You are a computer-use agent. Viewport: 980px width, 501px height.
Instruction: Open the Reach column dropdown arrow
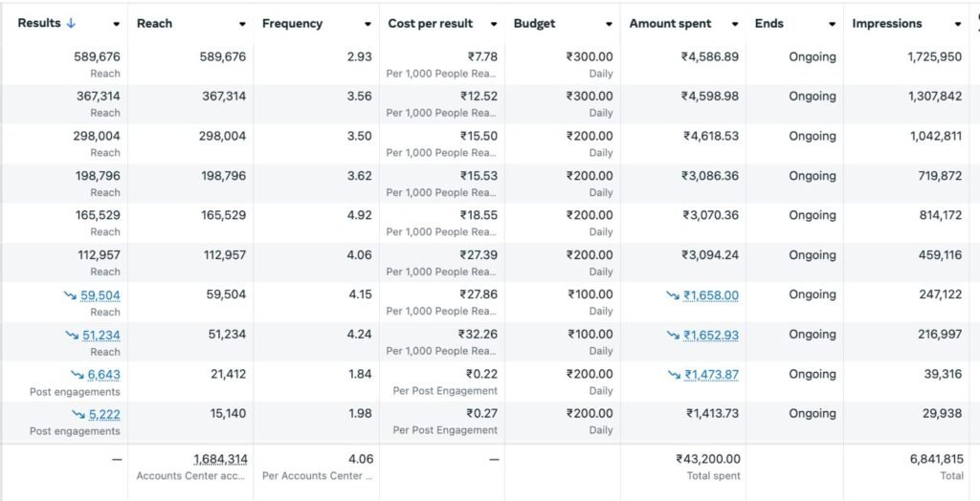click(242, 24)
